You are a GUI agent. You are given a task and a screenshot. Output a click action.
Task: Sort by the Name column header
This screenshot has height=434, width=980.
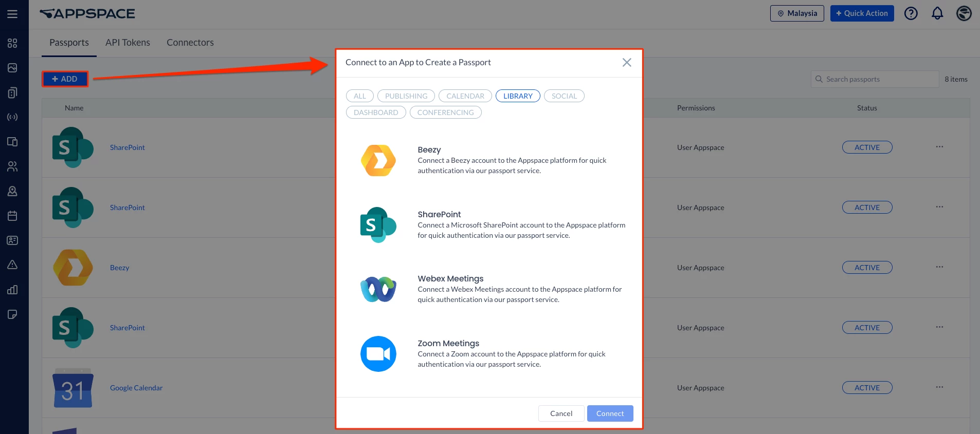[74, 108]
